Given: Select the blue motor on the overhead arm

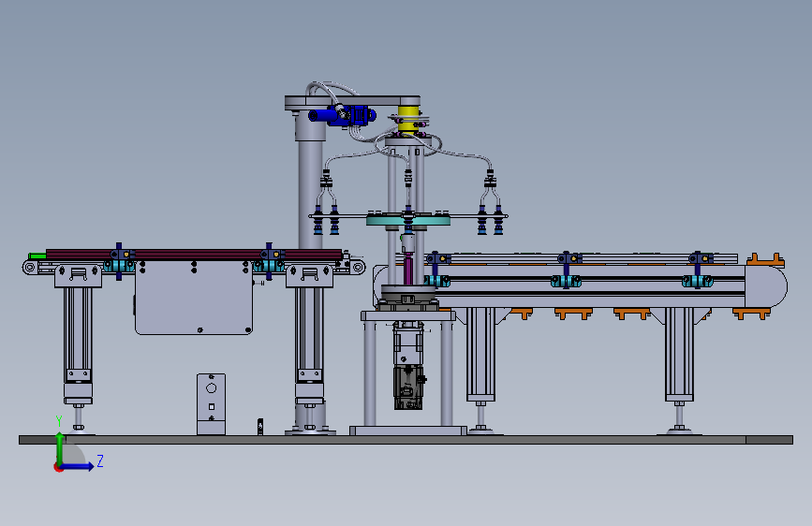Looking at the screenshot, I should (342, 115).
